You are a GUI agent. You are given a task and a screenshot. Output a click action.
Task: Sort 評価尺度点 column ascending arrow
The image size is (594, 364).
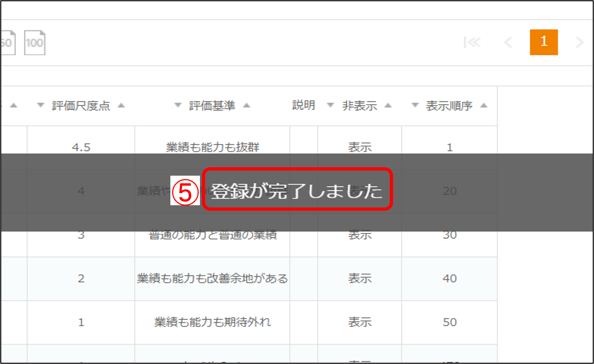[121, 105]
